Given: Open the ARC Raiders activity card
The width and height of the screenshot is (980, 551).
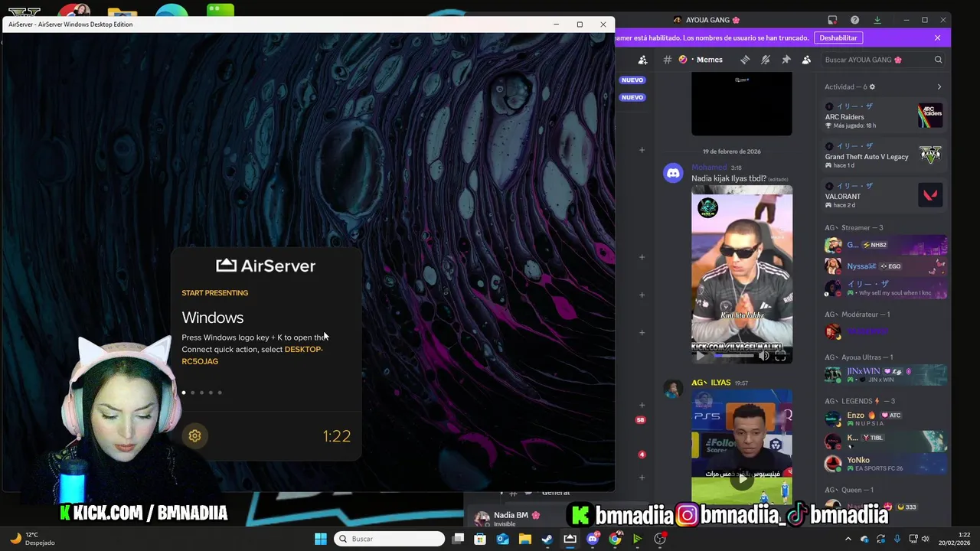Looking at the screenshot, I should (x=884, y=116).
